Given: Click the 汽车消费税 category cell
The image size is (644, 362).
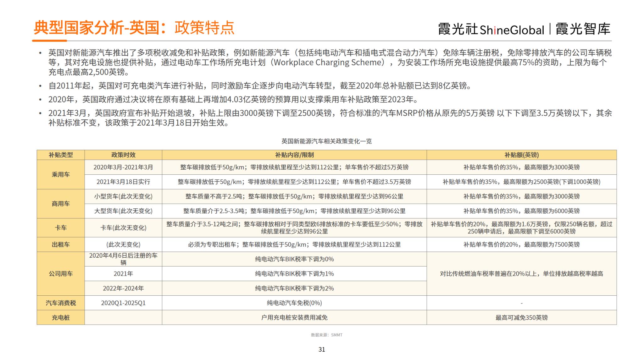Looking at the screenshot, I should (x=61, y=303).
